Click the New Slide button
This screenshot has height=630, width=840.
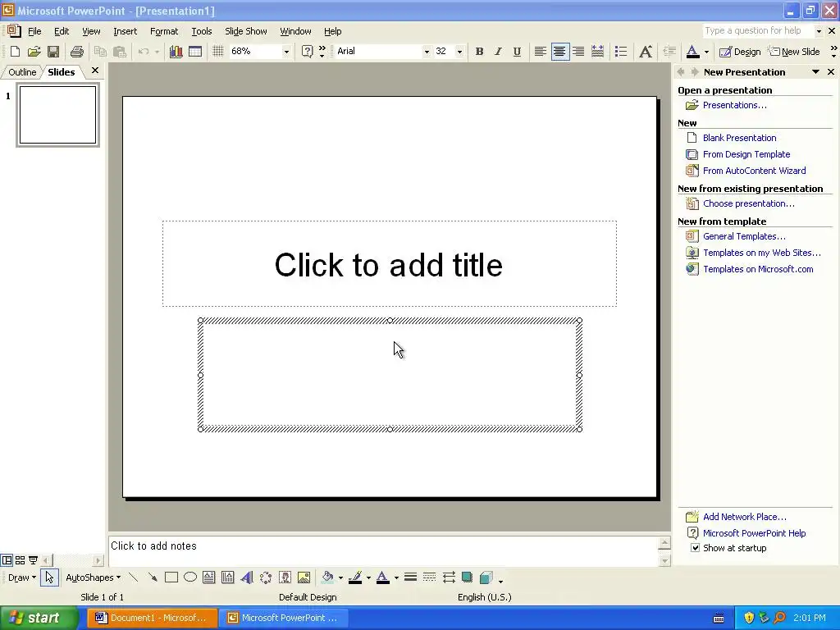[794, 52]
